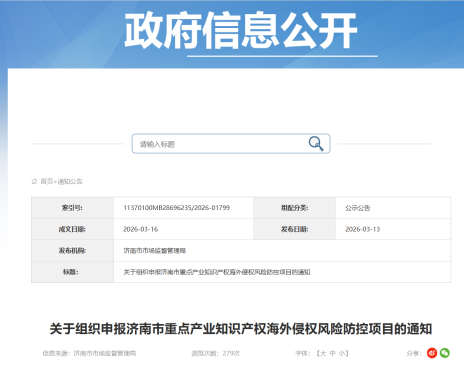Viewport: 465px width, 367px height.
Task: Share via Weibo red icon
Action: click(432, 353)
